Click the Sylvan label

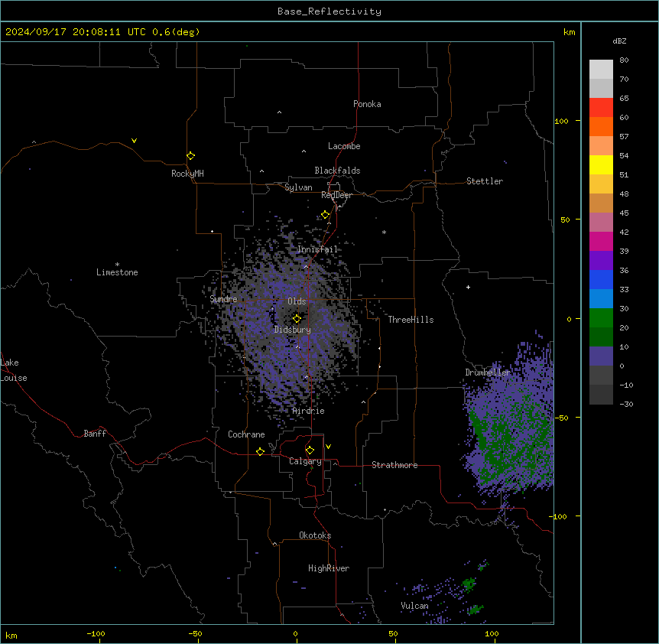pos(298,187)
